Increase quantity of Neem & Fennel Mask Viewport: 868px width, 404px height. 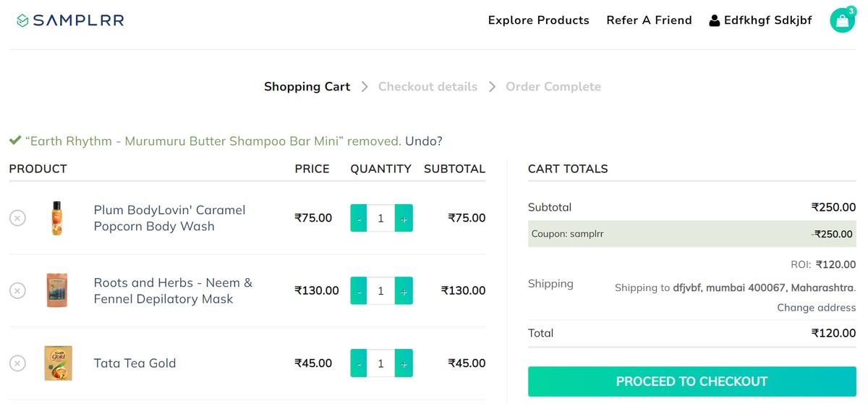pyautogui.click(x=404, y=291)
